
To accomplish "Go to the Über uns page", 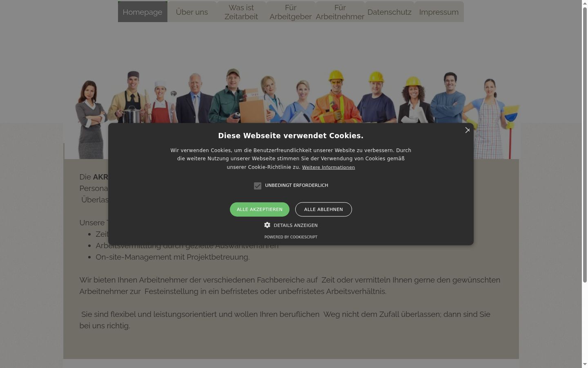I will [x=192, y=12].
